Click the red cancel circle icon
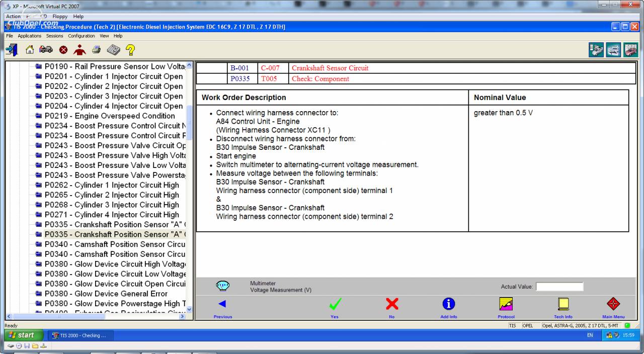Viewport: 644px width, 354px height. [x=63, y=50]
